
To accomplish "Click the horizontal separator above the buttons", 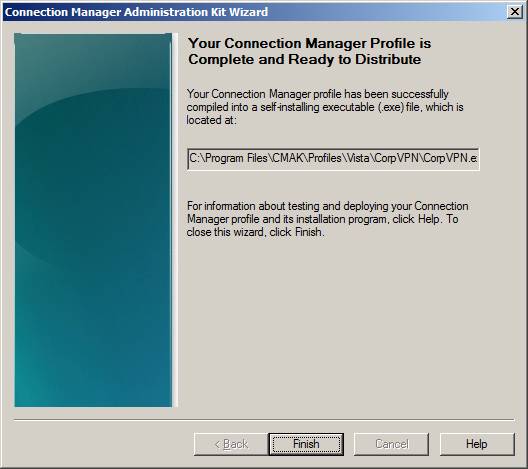I will point(264,420).
